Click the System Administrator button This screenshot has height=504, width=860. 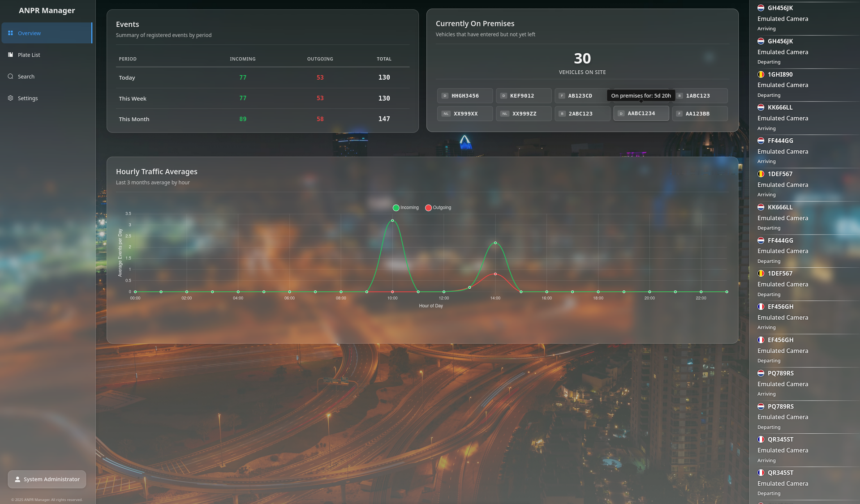[x=47, y=479]
